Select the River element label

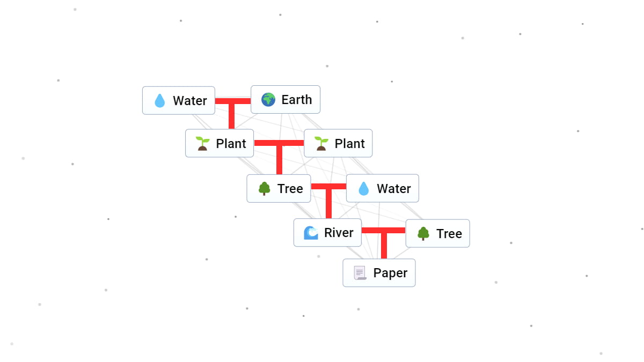(x=338, y=233)
